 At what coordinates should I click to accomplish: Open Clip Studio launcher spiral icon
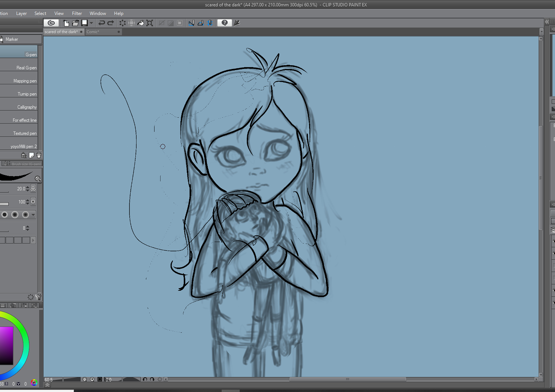[51, 23]
